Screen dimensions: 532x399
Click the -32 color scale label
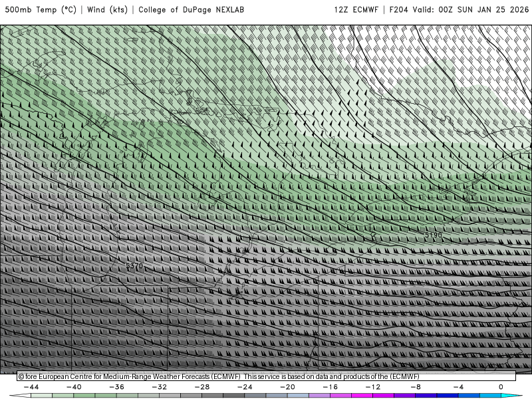pos(160,387)
